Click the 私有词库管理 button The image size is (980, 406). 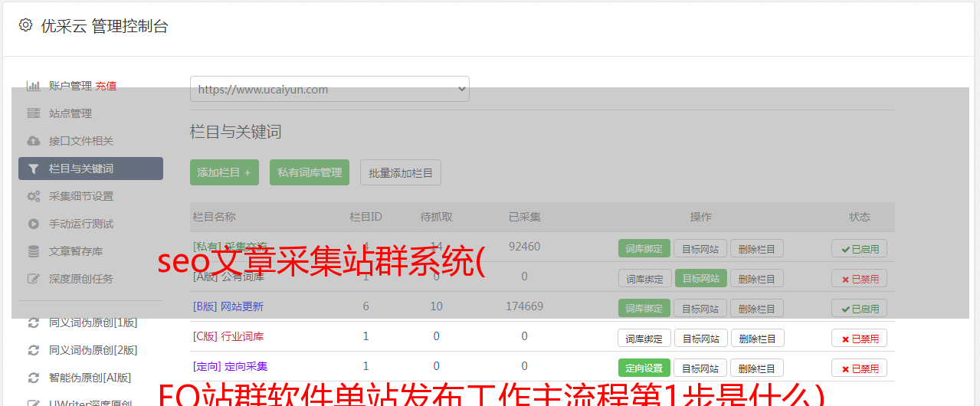click(310, 172)
